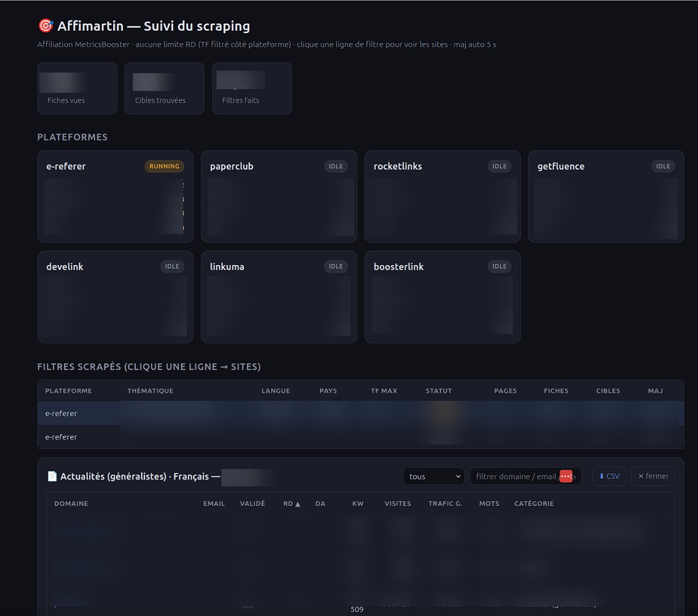Sort sites by MOTS column
Image resolution: width=698 pixels, height=616 pixels.
coord(489,503)
